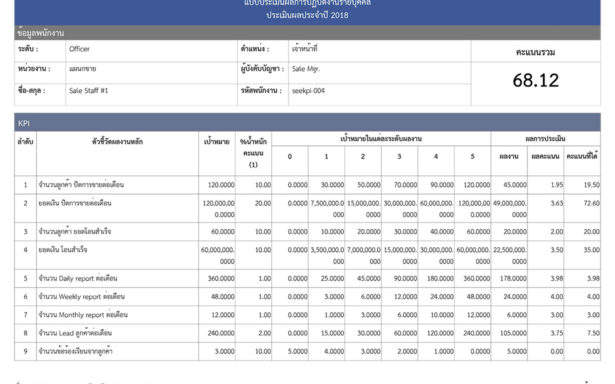615x384 pixels.
Task: Click the Weekly report KPI row label
Action: point(82,297)
